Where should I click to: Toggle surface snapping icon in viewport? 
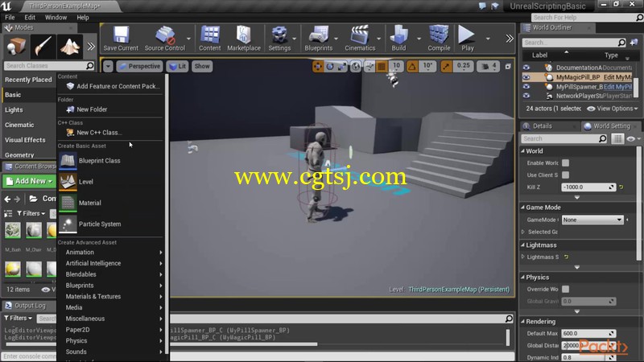(x=369, y=66)
